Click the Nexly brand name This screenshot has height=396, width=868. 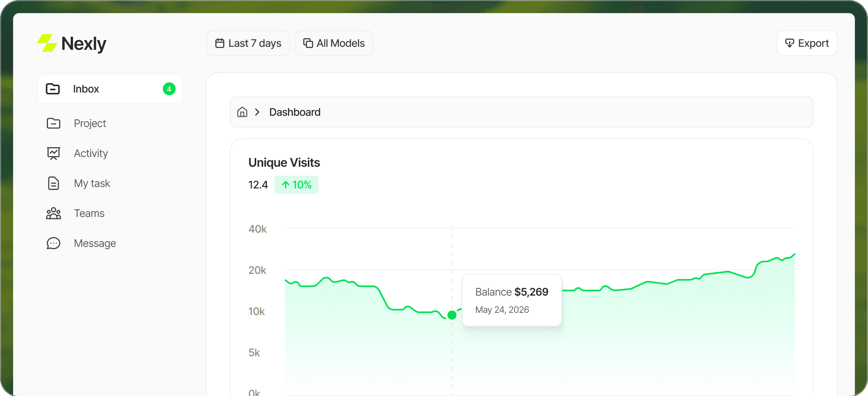(x=84, y=44)
